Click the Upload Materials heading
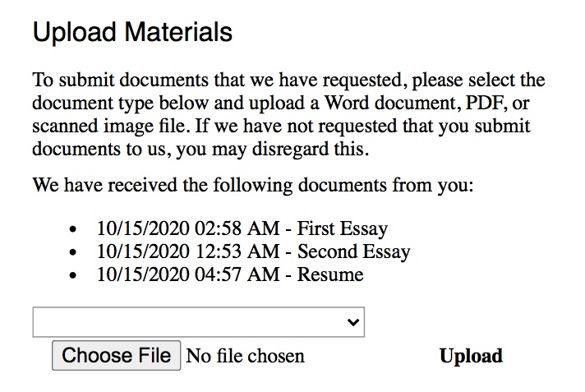 coord(132,32)
